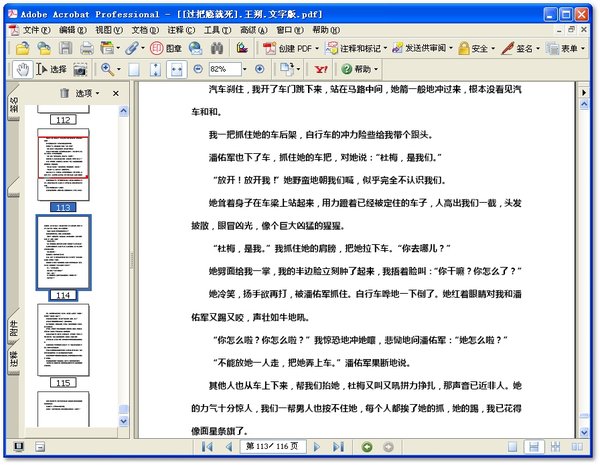The image size is (600, 465).
Task: Click document scrollbar down arrow
Action: [584, 432]
